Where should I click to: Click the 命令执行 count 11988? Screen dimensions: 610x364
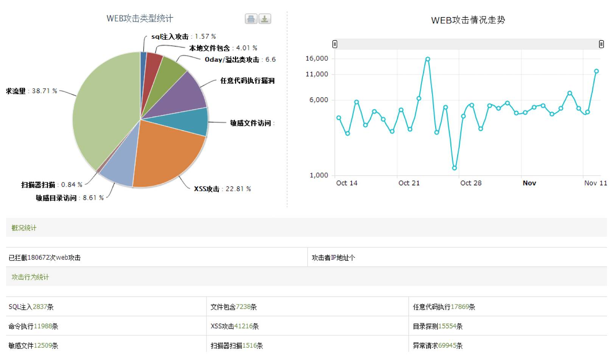[43, 326]
